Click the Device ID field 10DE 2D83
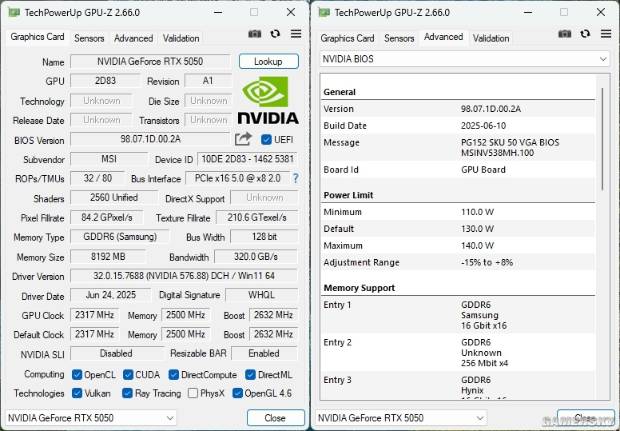The width and height of the screenshot is (620, 431). coord(248,159)
